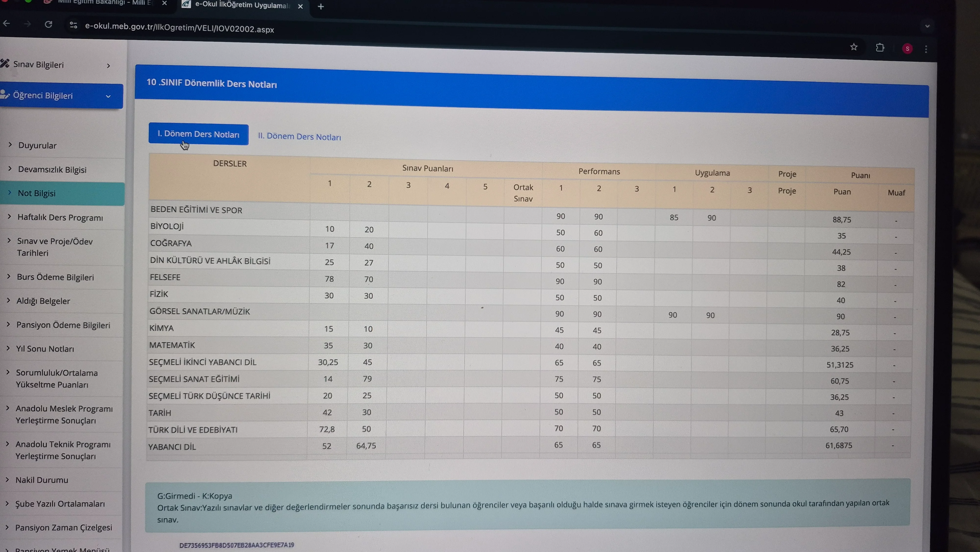Click the back navigation arrow
Image resolution: width=980 pixels, height=552 pixels.
point(6,24)
